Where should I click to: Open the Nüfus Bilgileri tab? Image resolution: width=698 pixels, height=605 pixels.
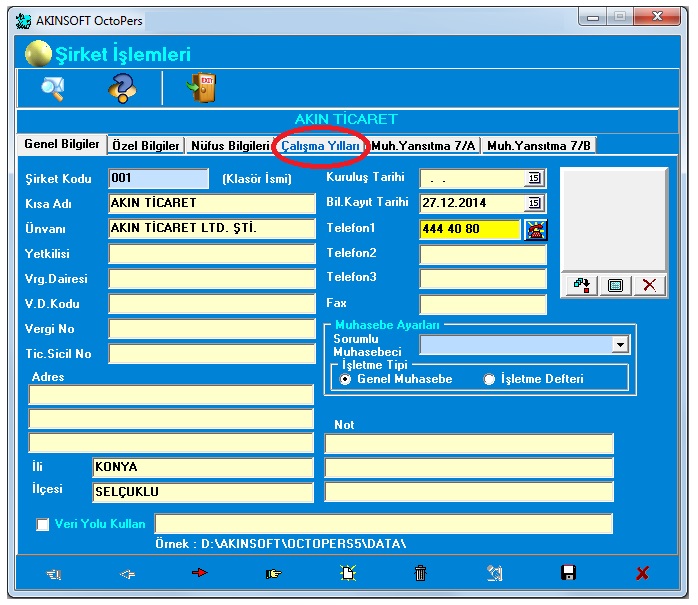230,146
